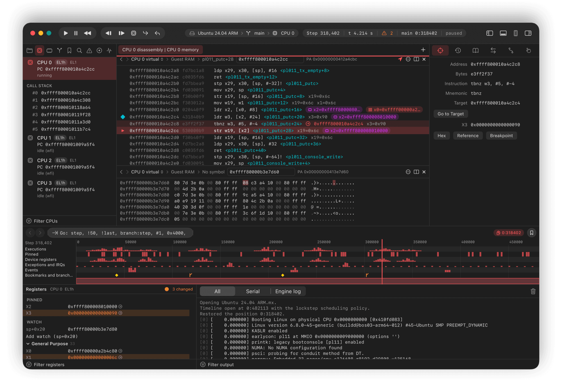Click the timeline playhead at step 318402
The width and height of the screenshot is (562, 392).
coord(382,261)
